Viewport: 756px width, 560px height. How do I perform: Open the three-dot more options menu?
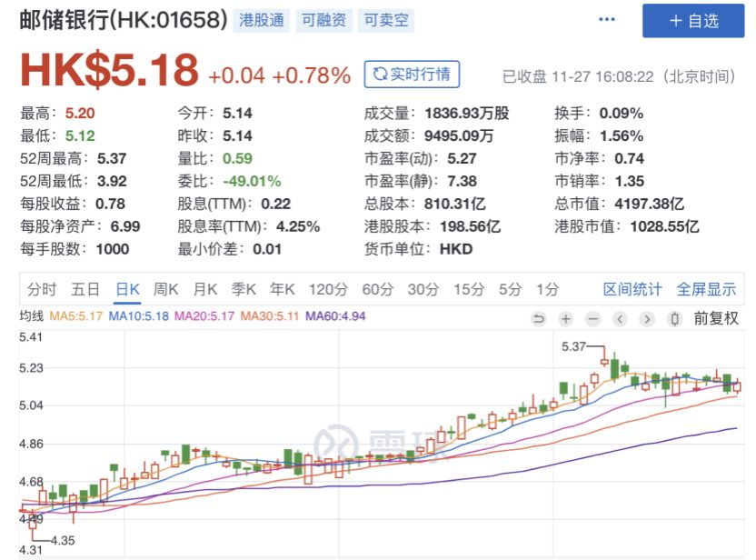pos(607,19)
